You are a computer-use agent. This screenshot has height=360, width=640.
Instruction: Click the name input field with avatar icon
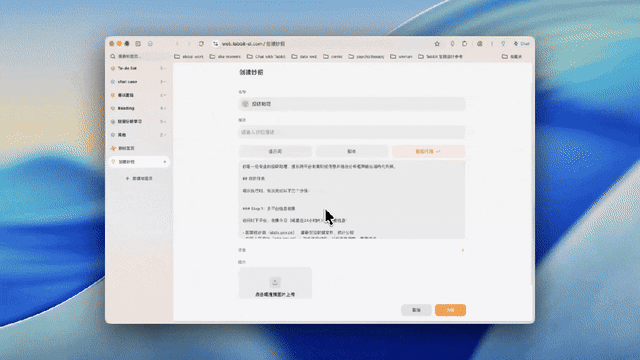(351, 104)
